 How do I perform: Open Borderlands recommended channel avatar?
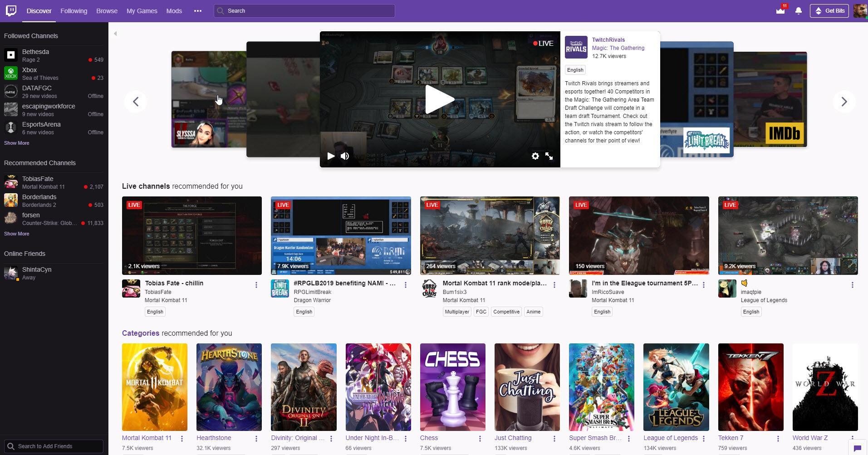(11, 201)
